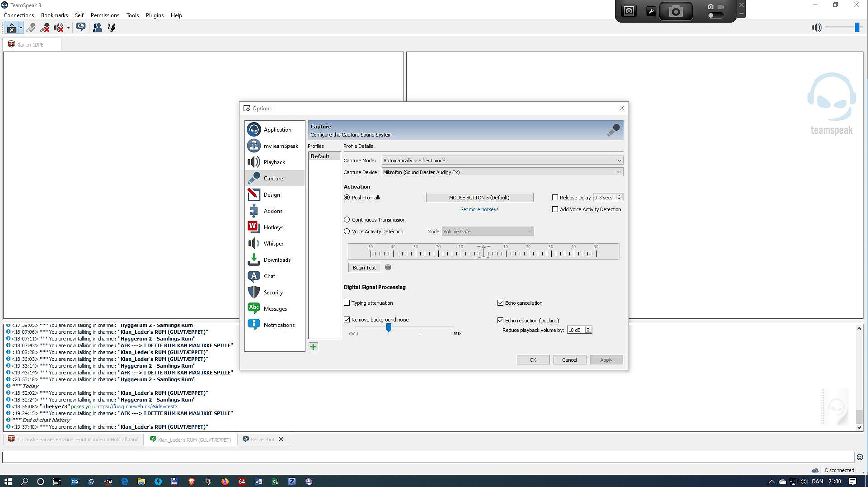The width and height of the screenshot is (868, 487).
Task: Click the Remove background noise slider handle
Action: coord(389,327)
